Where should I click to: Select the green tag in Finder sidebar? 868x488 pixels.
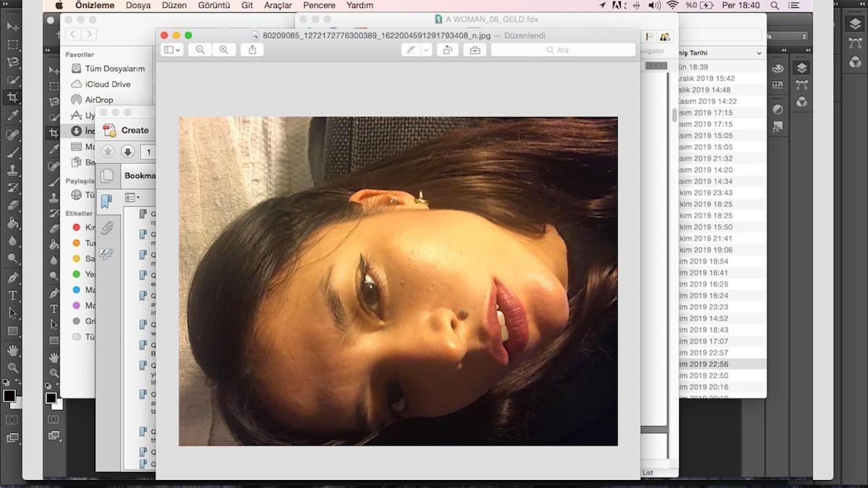pyautogui.click(x=76, y=274)
